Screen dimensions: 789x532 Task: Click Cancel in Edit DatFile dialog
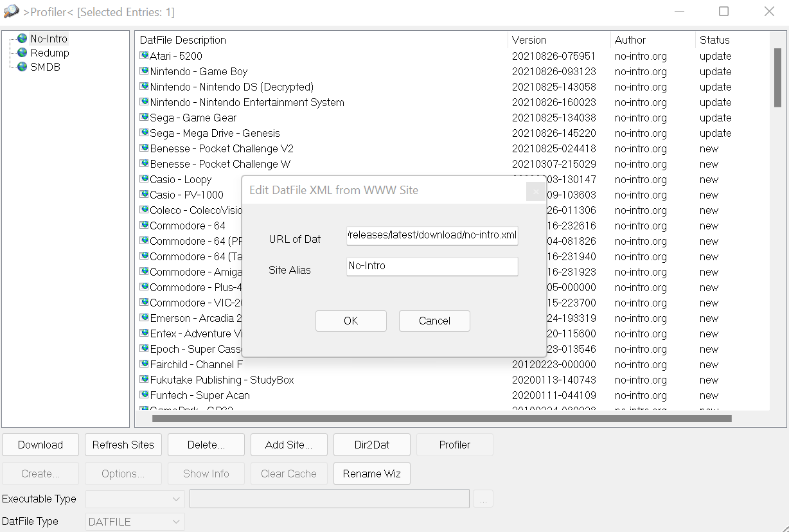point(434,321)
